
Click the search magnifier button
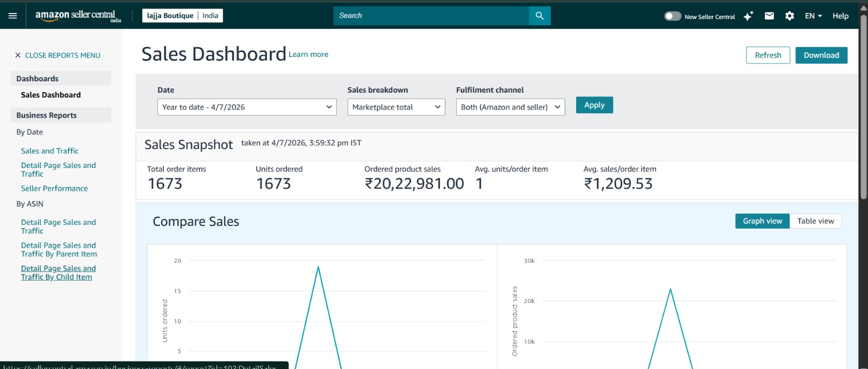[540, 16]
